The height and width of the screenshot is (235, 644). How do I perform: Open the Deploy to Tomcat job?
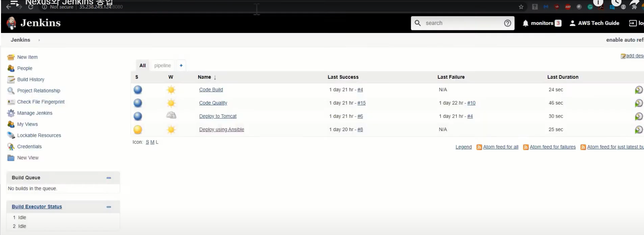click(x=218, y=116)
